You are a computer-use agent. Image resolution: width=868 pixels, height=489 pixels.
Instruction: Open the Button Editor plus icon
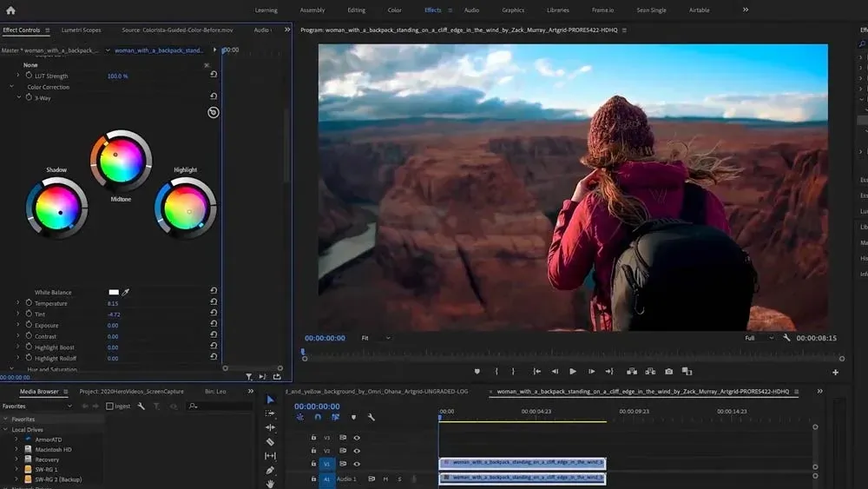tap(835, 372)
